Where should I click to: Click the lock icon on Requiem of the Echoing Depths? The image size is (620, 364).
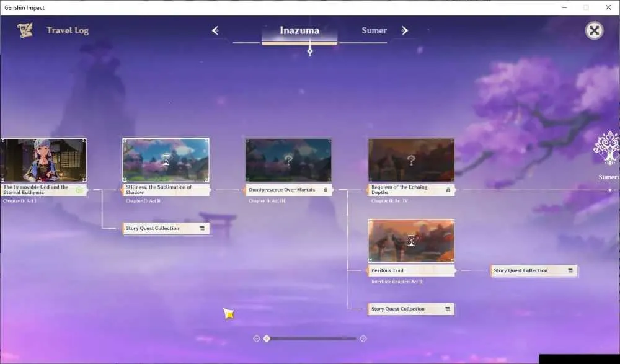pos(448,190)
